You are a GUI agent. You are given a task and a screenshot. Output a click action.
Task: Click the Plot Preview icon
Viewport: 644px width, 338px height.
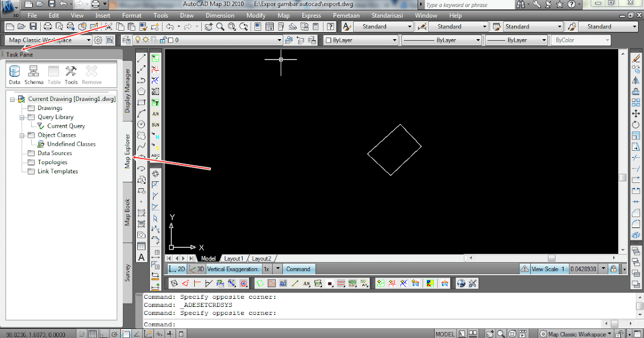pyautogui.click(x=59, y=26)
